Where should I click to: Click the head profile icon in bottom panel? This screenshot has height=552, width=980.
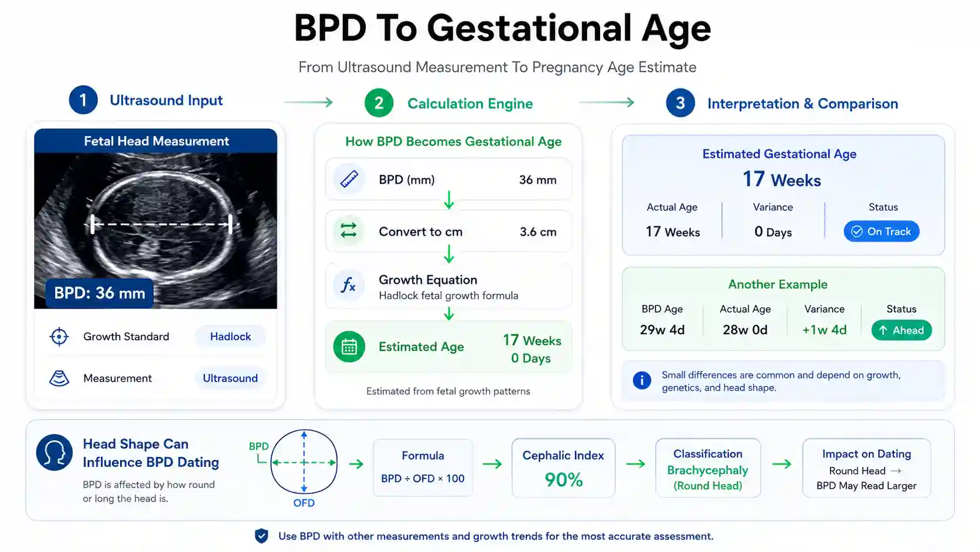tap(55, 452)
